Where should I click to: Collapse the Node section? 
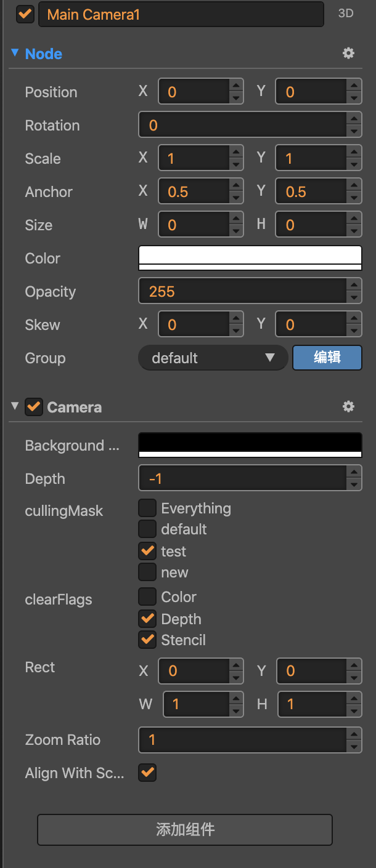tap(15, 53)
